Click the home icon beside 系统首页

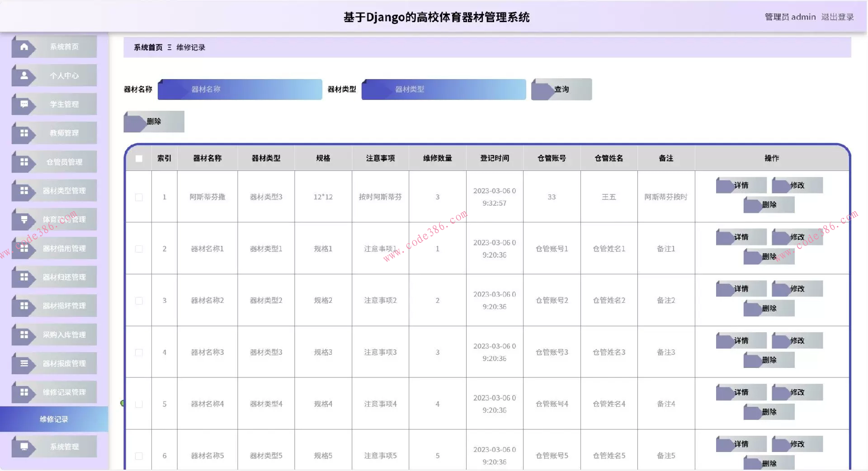click(24, 47)
